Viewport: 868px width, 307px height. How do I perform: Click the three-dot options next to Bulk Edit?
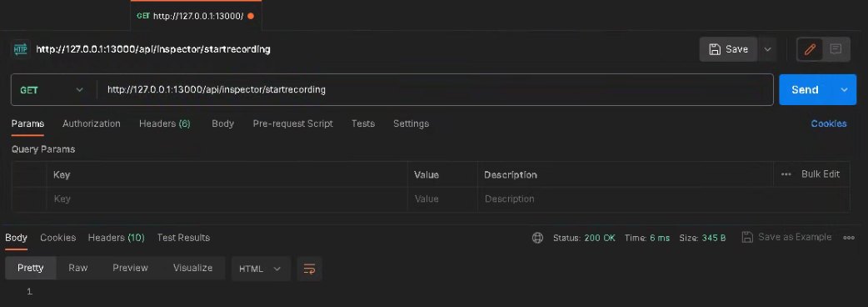click(786, 174)
